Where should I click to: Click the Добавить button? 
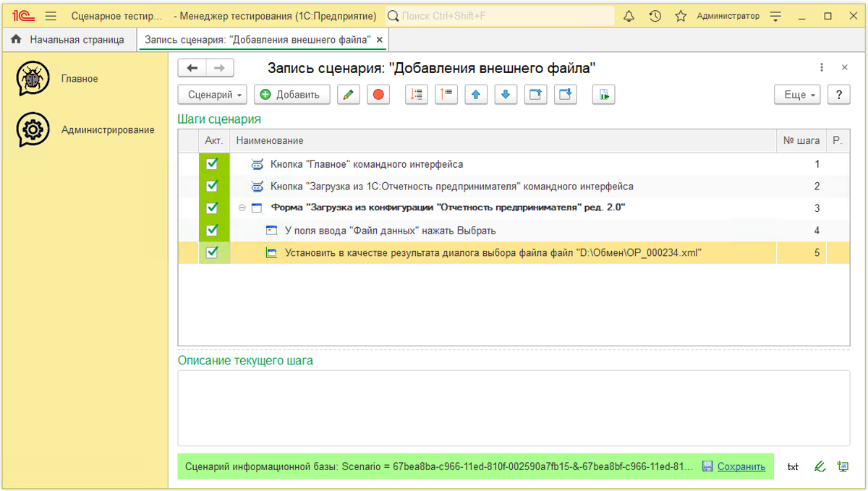click(x=292, y=94)
